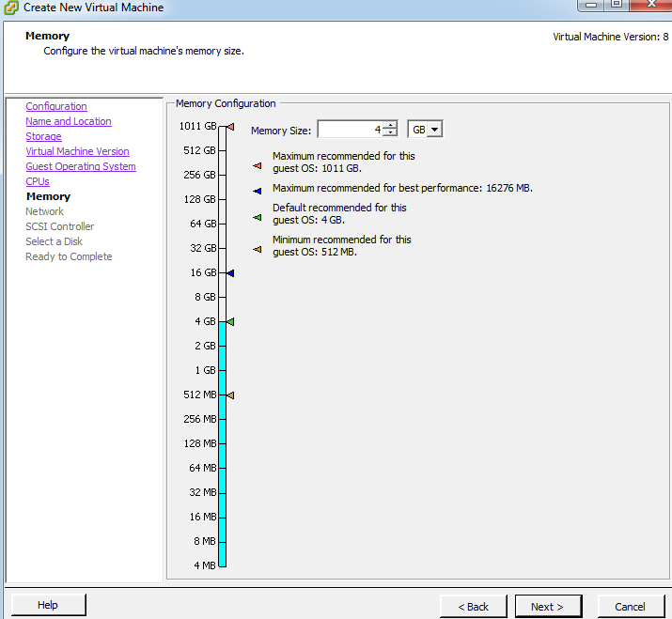Click the orange legend arrow for maximum recommended
Image resolution: width=672 pixels, height=619 pixels.
[258, 165]
